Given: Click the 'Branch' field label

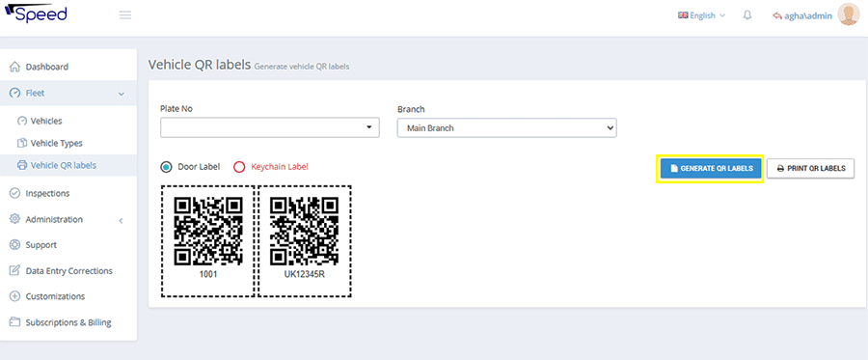Looking at the screenshot, I should coord(411,109).
